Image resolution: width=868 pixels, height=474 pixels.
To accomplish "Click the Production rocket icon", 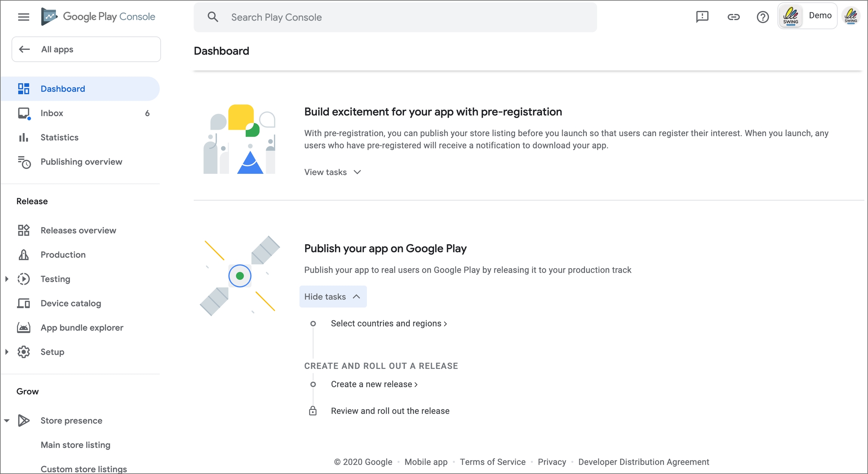I will (x=23, y=255).
